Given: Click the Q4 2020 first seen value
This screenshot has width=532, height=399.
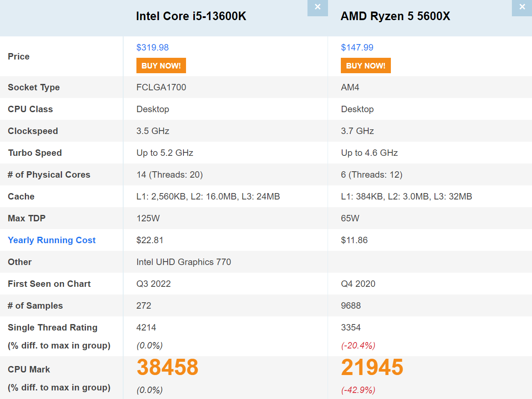Looking at the screenshot, I should 358,284.
